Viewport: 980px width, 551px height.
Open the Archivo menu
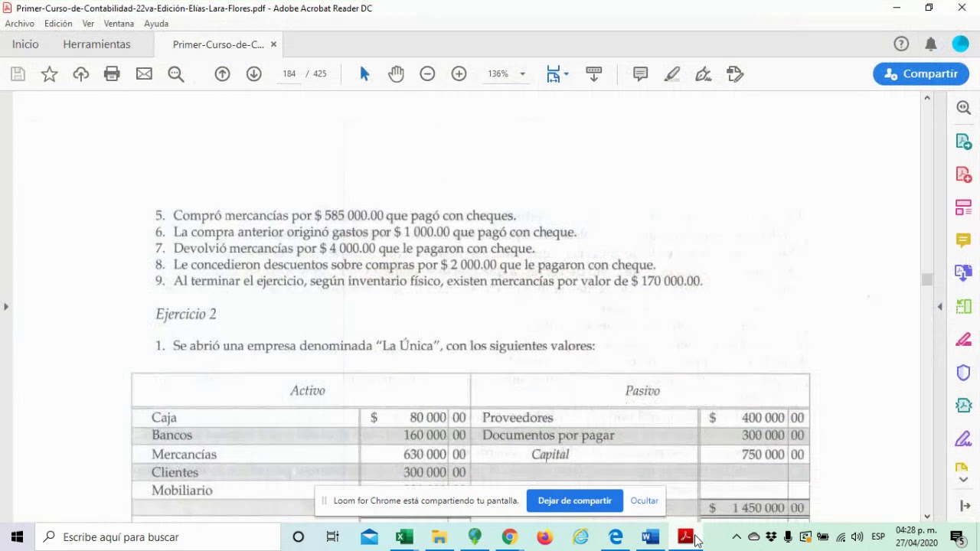click(x=19, y=24)
